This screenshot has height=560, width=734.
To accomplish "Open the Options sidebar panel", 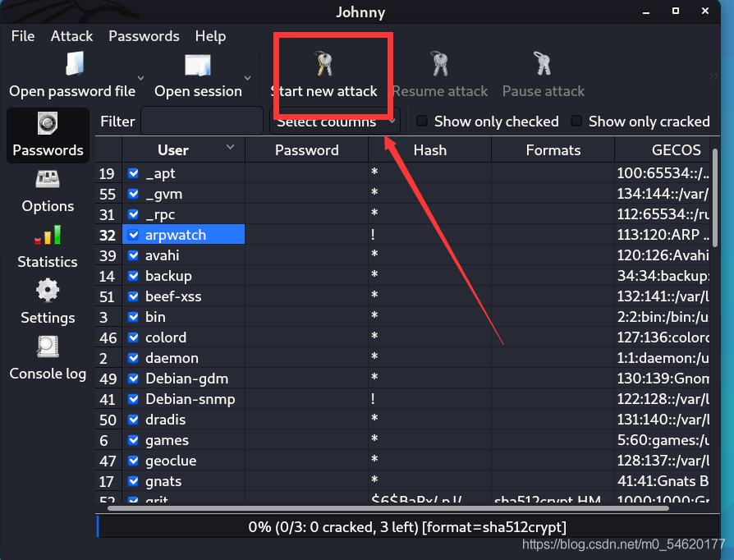I will click(x=48, y=192).
